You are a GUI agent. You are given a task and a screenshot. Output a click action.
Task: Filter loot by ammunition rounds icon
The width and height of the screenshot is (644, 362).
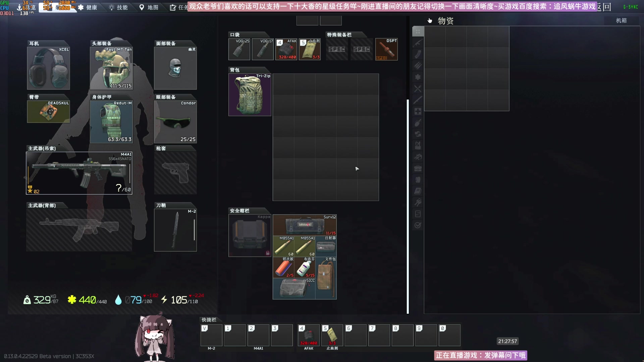coord(418,66)
